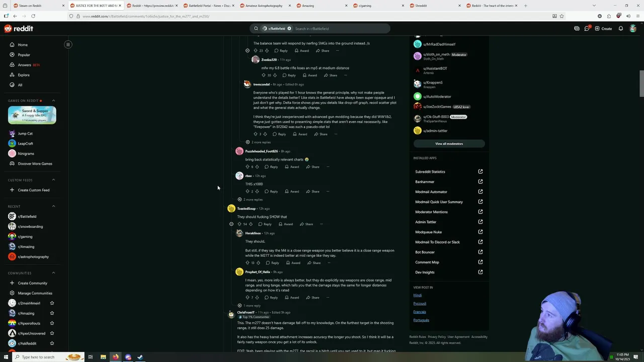Image resolution: width=644 pixels, height=362 pixels.
Task: Open Dev Insights external link icon
Action: (x=480, y=272)
